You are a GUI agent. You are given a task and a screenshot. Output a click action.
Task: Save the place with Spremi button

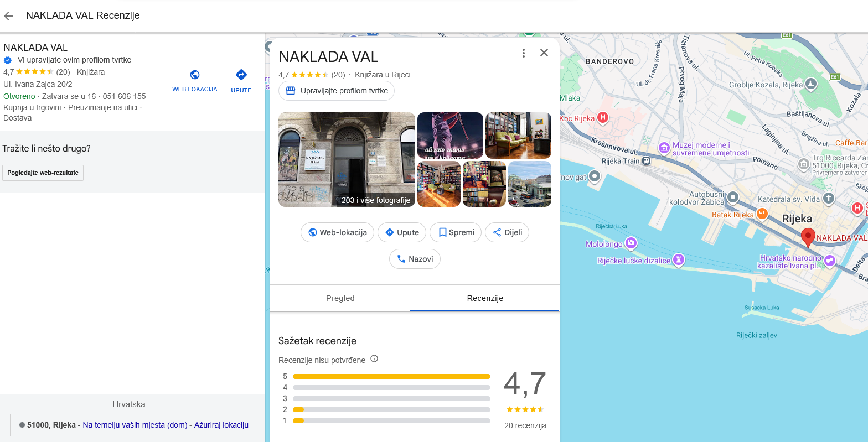tap(456, 232)
